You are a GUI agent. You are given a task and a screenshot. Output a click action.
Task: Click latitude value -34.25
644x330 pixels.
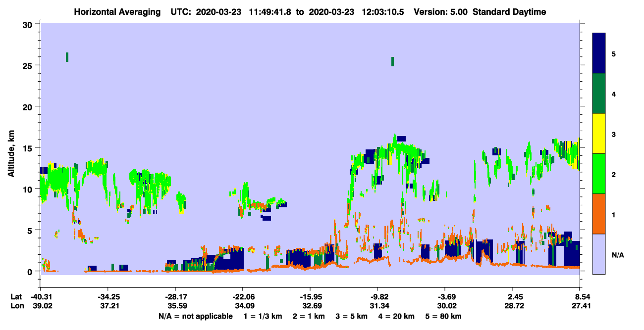pyautogui.click(x=107, y=297)
